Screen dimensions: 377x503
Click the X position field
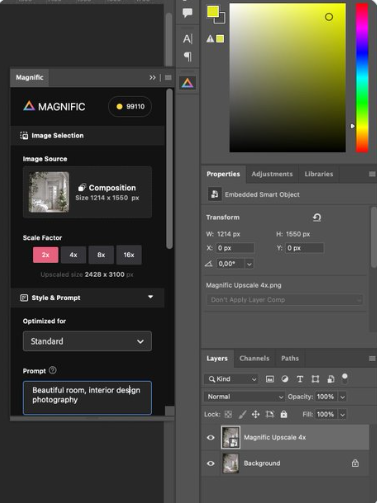pos(235,248)
